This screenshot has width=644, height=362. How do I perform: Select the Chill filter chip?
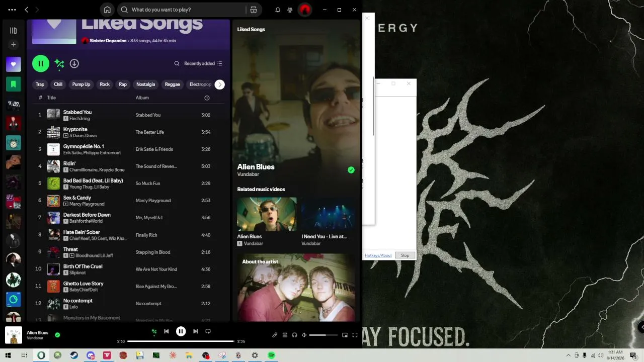58,84
